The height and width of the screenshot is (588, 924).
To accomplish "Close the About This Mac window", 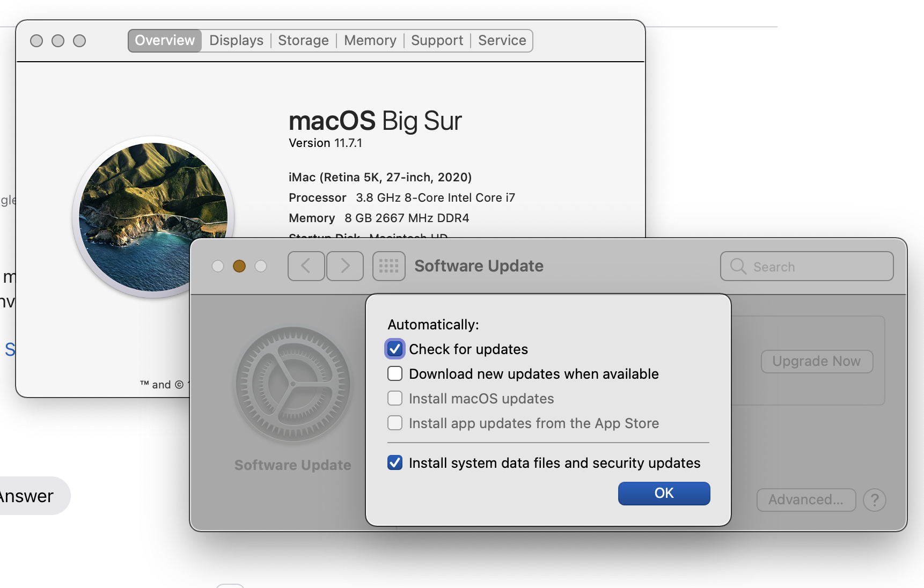I will point(36,41).
